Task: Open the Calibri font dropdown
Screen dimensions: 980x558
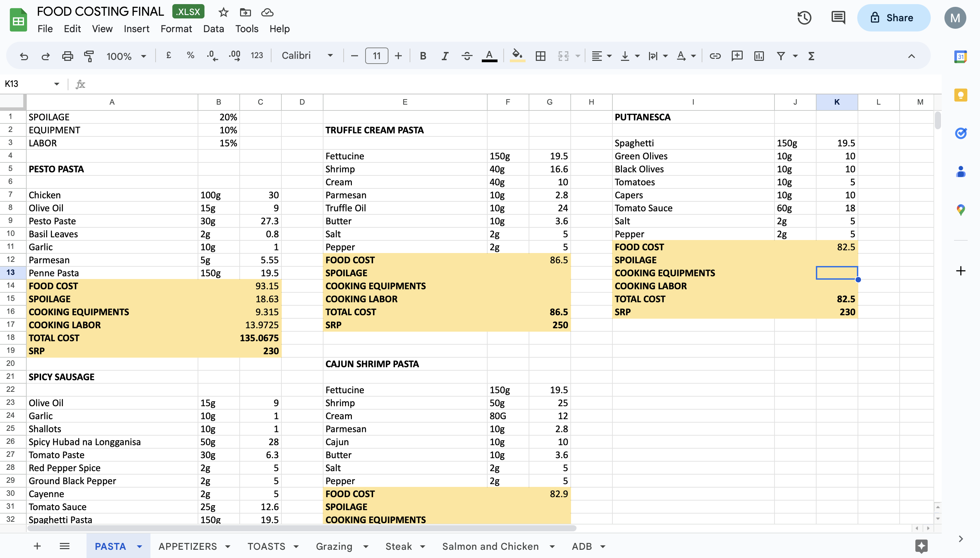Action: [x=307, y=56]
